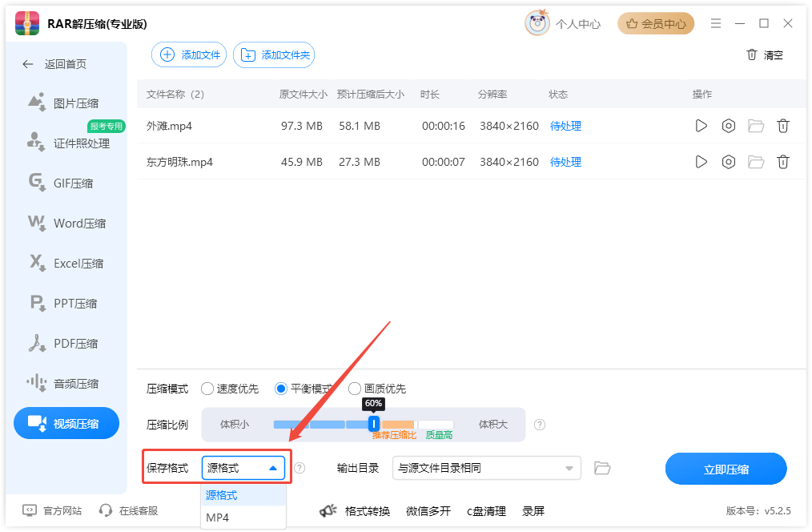Open the 微信多开 link

428,511
